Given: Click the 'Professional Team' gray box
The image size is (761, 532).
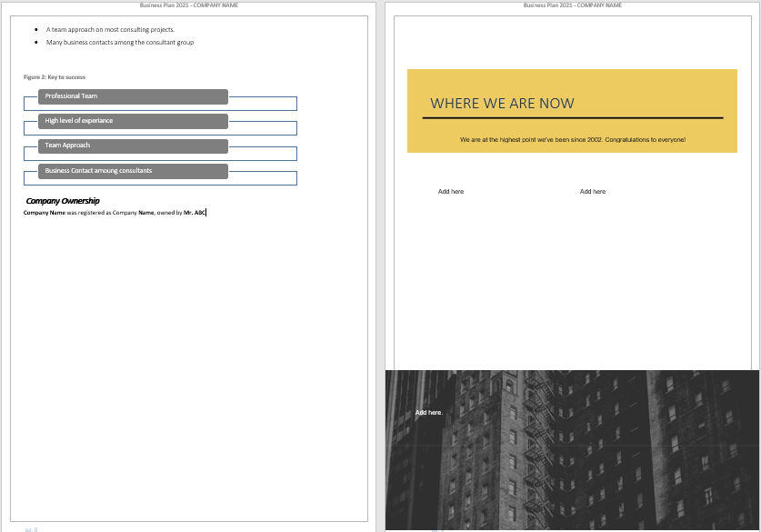Looking at the screenshot, I should pos(133,96).
